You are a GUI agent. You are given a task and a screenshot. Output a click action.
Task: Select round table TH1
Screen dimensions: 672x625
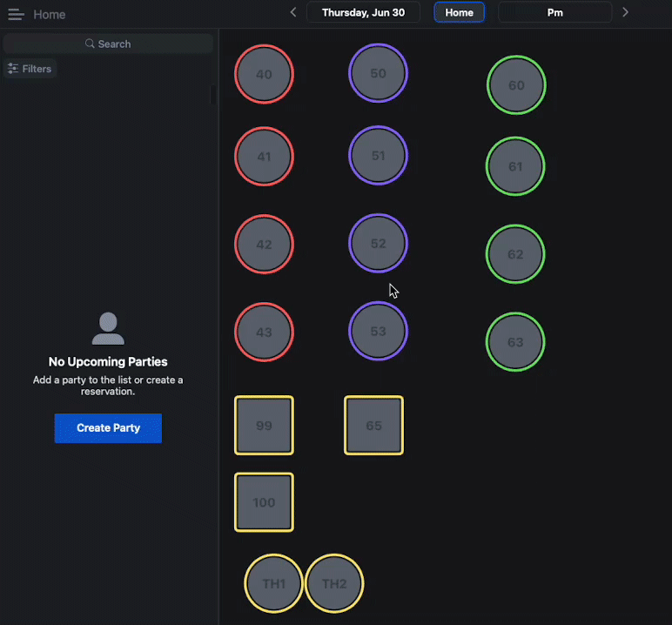click(274, 583)
